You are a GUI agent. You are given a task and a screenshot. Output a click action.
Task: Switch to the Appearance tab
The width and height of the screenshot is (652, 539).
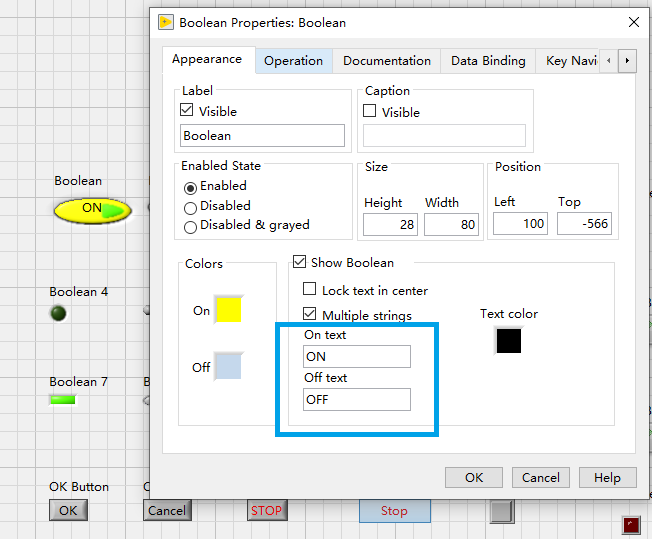207,59
